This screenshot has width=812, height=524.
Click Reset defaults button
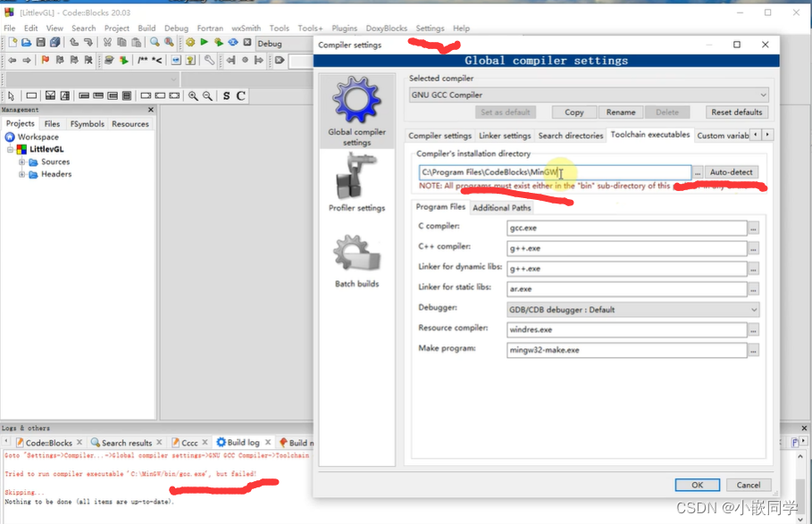736,112
